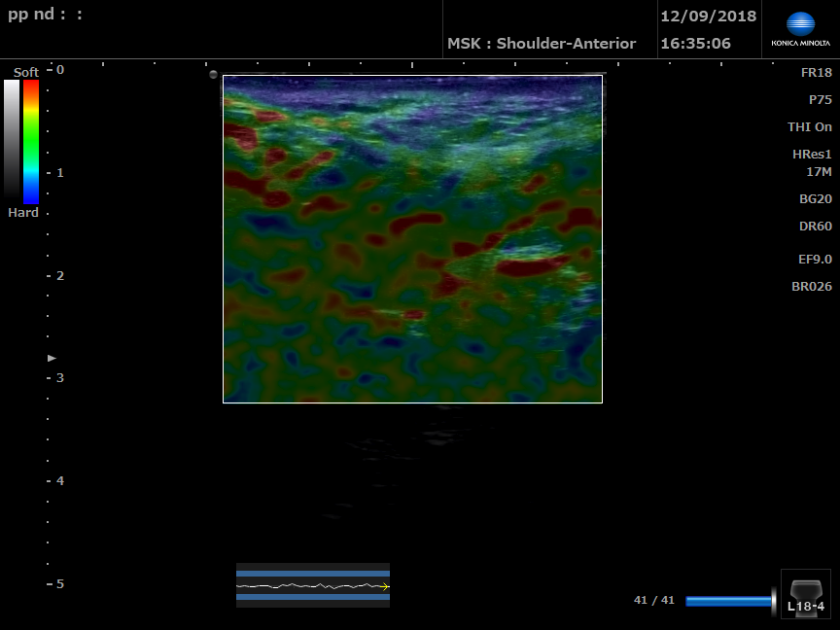
Task: Select the HRes1 resolution setting
Action: click(811, 155)
